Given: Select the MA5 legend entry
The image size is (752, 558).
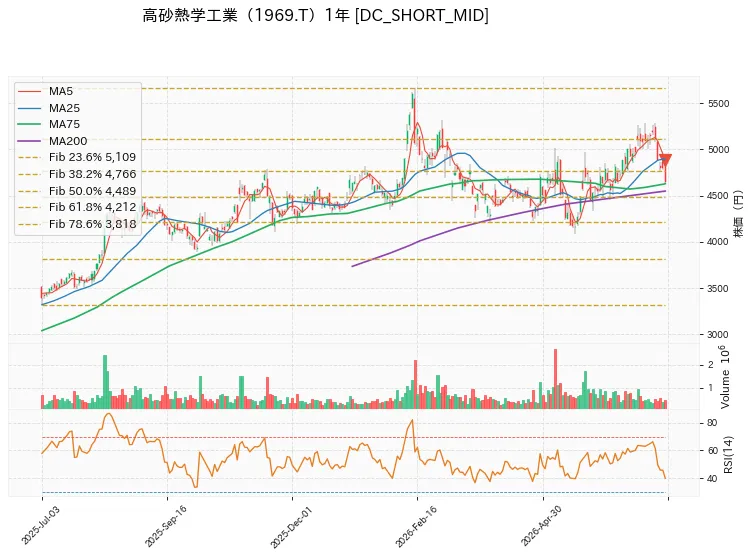Looking at the screenshot, I should [46, 91].
